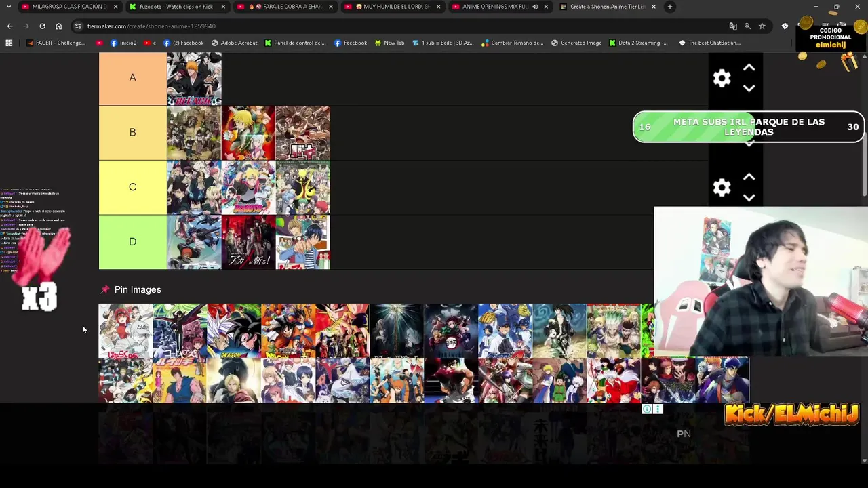The width and height of the screenshot is (868, 488).
Task: Pick Inuyasha thumbnail from image pool
Action: click(614, 381)
